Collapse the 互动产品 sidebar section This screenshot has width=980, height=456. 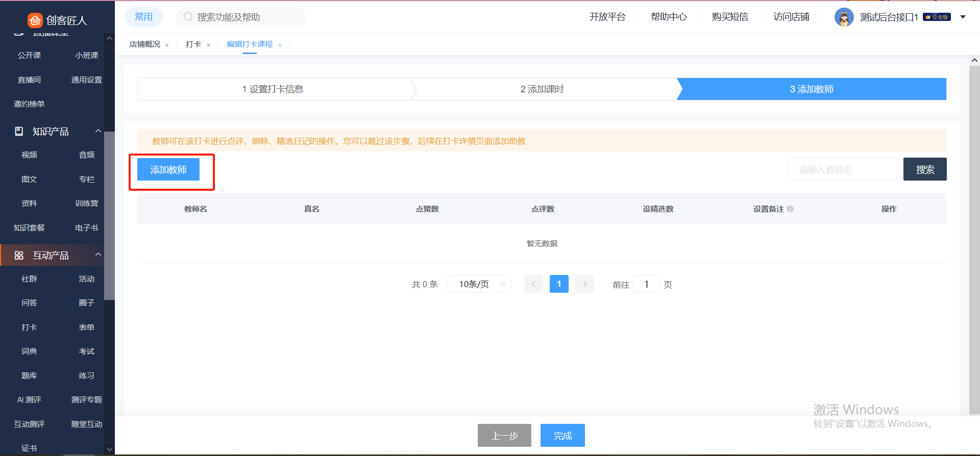pyautogui.click(x=98, y=255)
